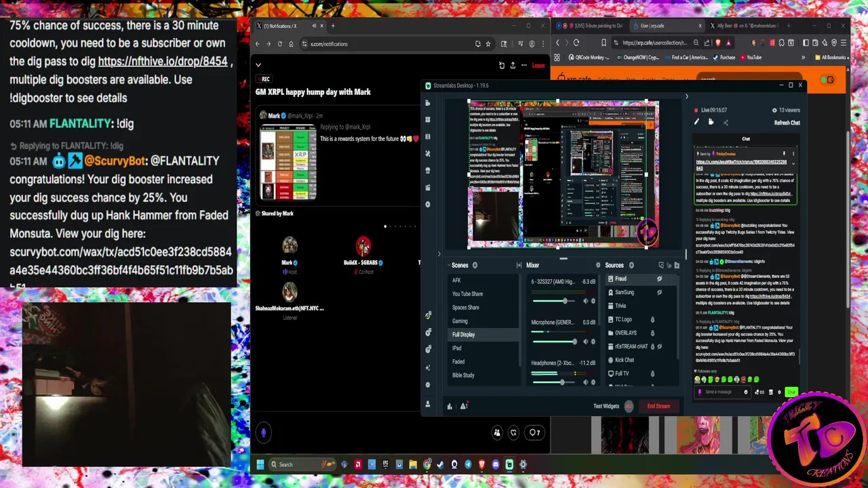Viewport: 868px width, 488px height.
Task: Open settings gear for Microphone audio source
Action: (593, 342)
